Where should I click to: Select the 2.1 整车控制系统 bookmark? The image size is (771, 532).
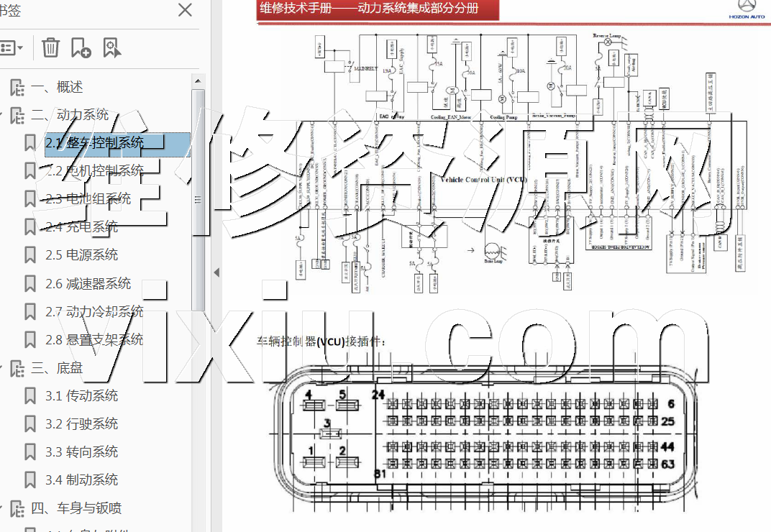tap(94, 143)
